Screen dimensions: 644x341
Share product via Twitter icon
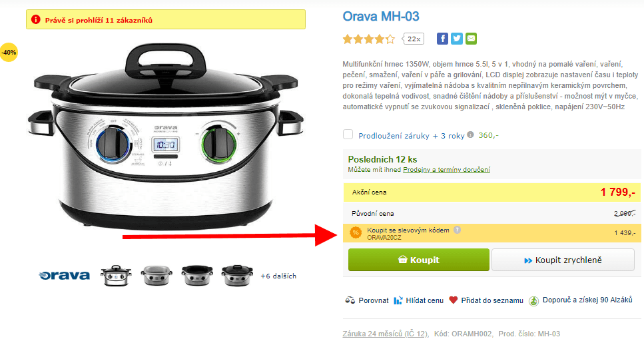click(x=457, y=39)
